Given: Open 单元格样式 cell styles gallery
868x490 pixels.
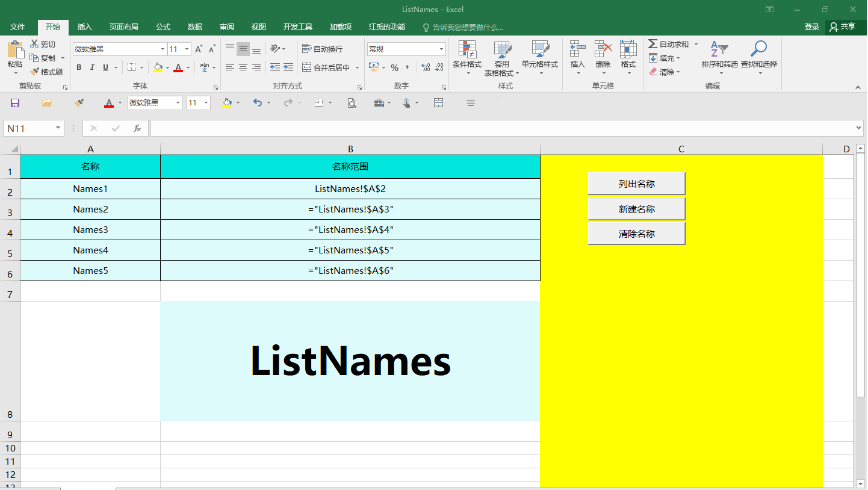Looking at the screenshot, I should tap(540, 58).
